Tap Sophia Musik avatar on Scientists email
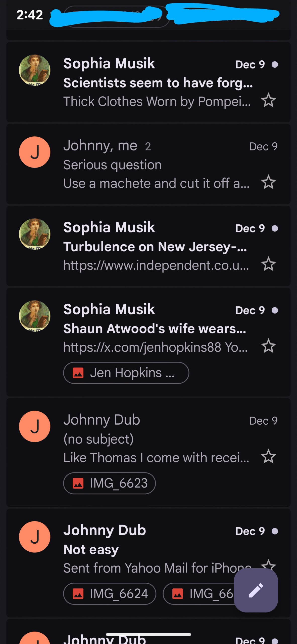This screenshot has height=644, width=297. (x=35, y=70)
